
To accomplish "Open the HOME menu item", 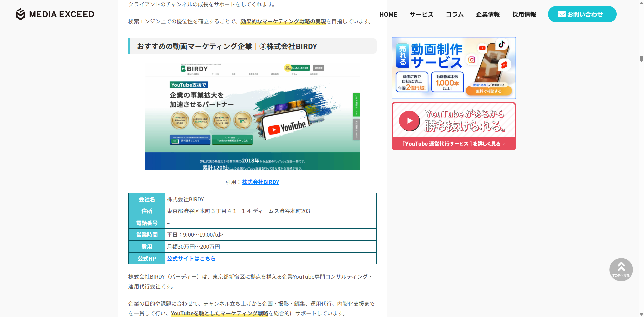I will point(388,14).
